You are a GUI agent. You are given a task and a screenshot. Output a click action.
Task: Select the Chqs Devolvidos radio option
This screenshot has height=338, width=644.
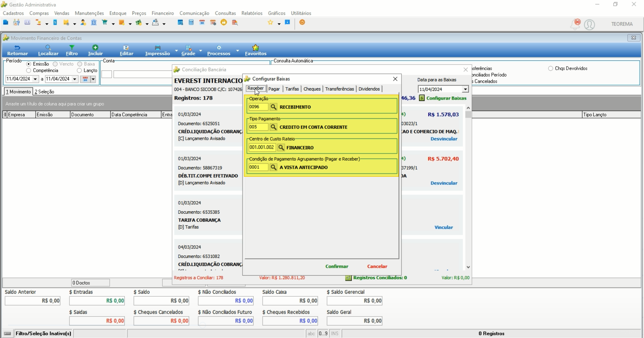(550, 68)
